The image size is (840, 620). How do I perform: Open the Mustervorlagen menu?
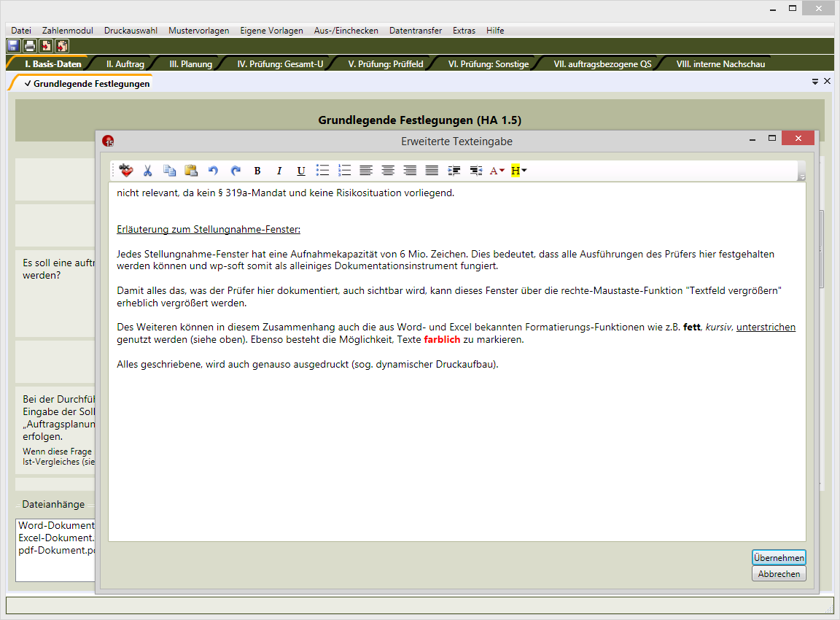(x=198, y=31)
